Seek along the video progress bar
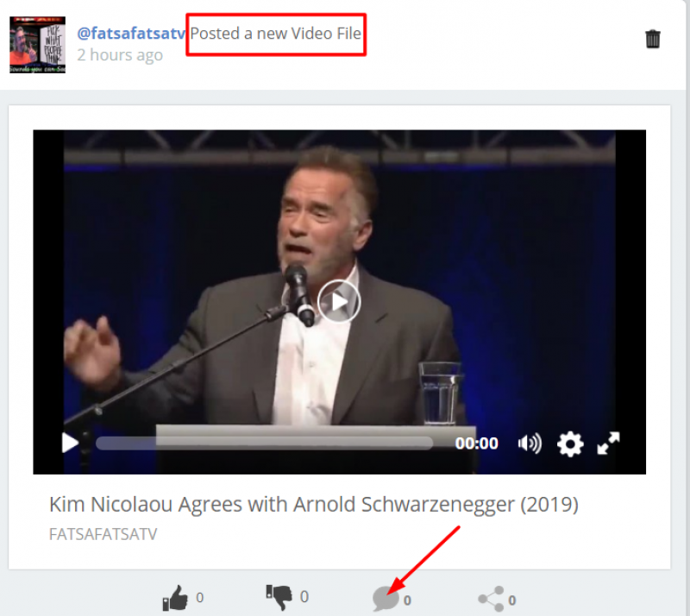The height and width of the screenshot is (616, 690). coord(264,443)
